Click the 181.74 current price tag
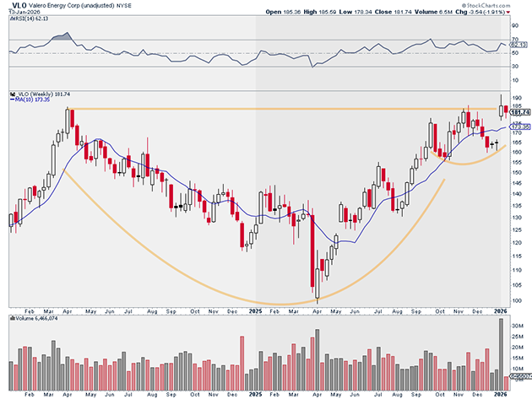The width and height of the screenshot is (532, 399). coord(520,112)
